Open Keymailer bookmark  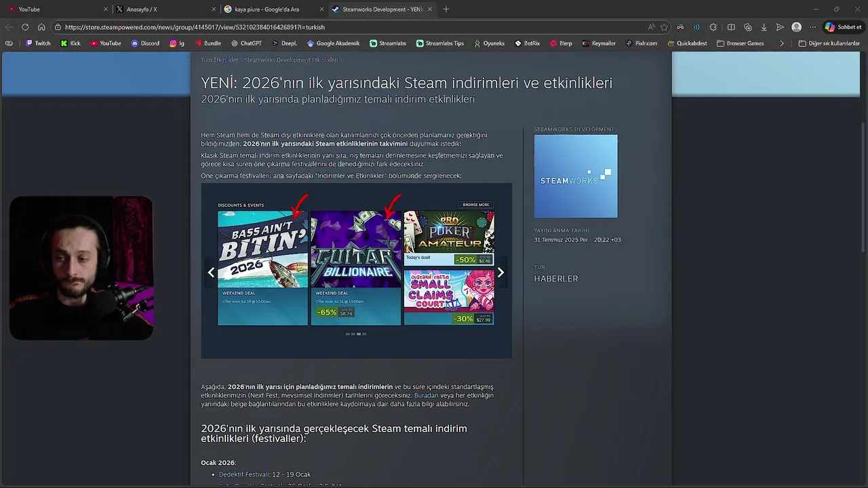(x=599, y=43)
